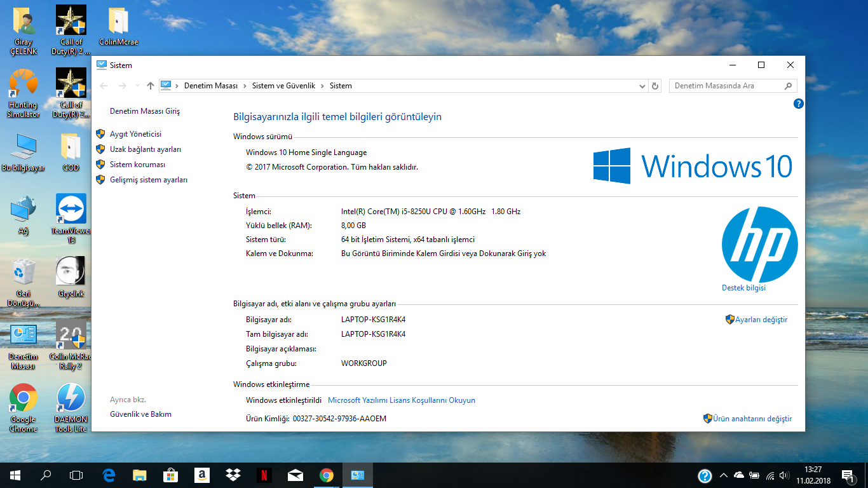Refresh the Sistem address bar

[x=656, y=86]
